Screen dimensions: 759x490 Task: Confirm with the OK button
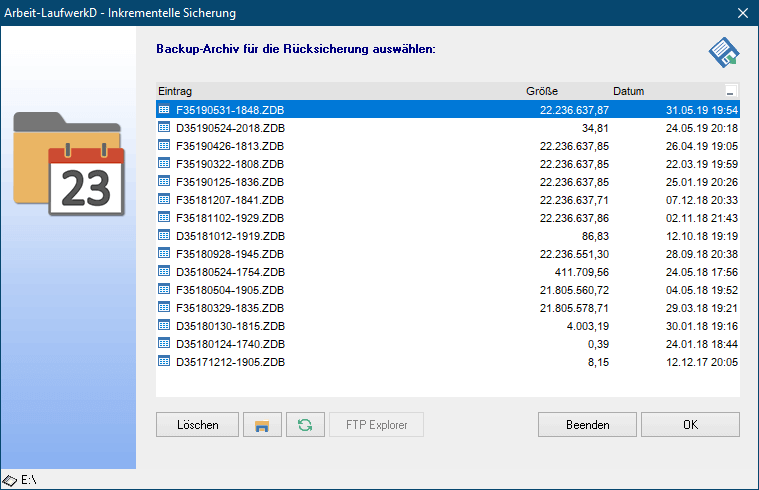pos(690,425)
